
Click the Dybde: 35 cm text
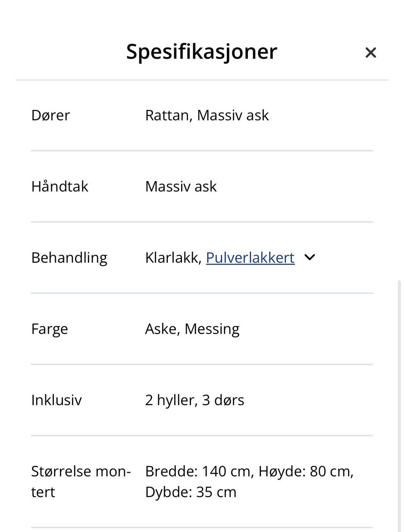pos(191,492)
